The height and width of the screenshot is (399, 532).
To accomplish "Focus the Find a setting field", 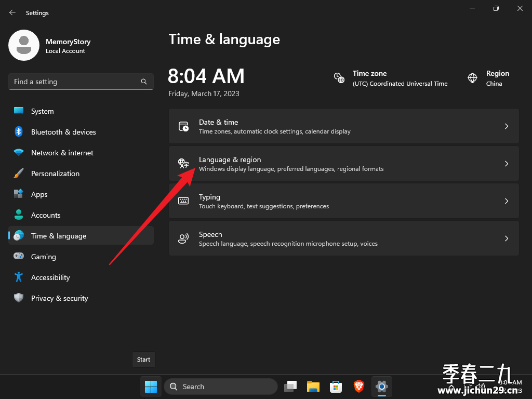I will (81, 82).
